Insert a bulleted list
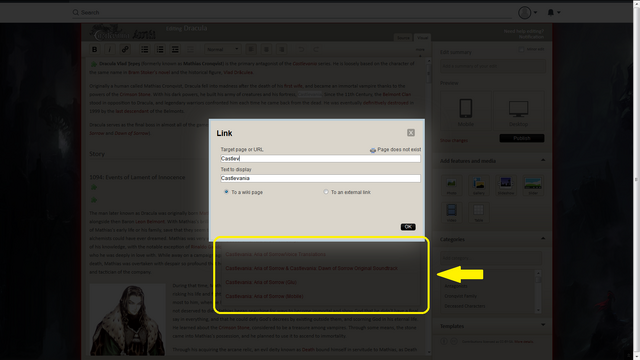 (x=144, y=49)
